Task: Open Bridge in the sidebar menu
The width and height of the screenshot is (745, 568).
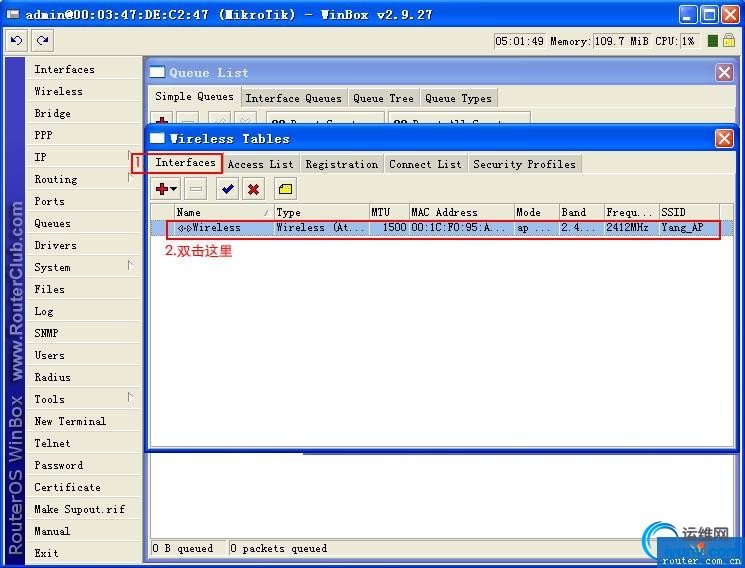Action: (83, 113)
